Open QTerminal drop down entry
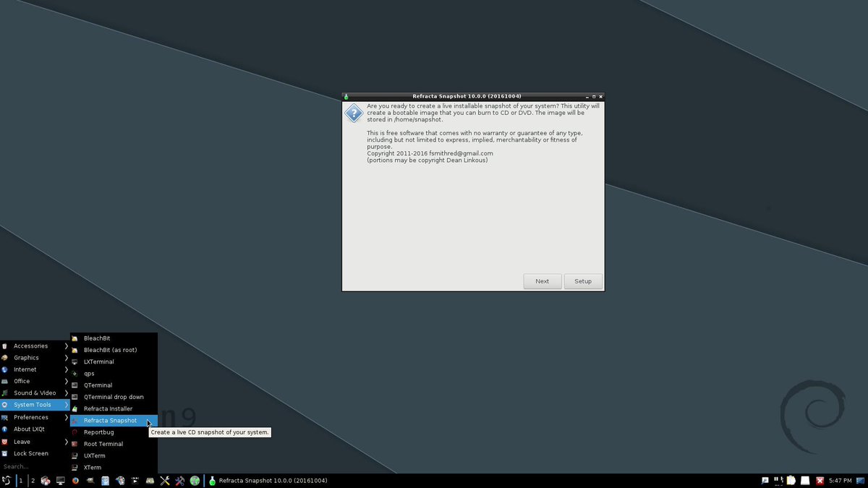 114,397
